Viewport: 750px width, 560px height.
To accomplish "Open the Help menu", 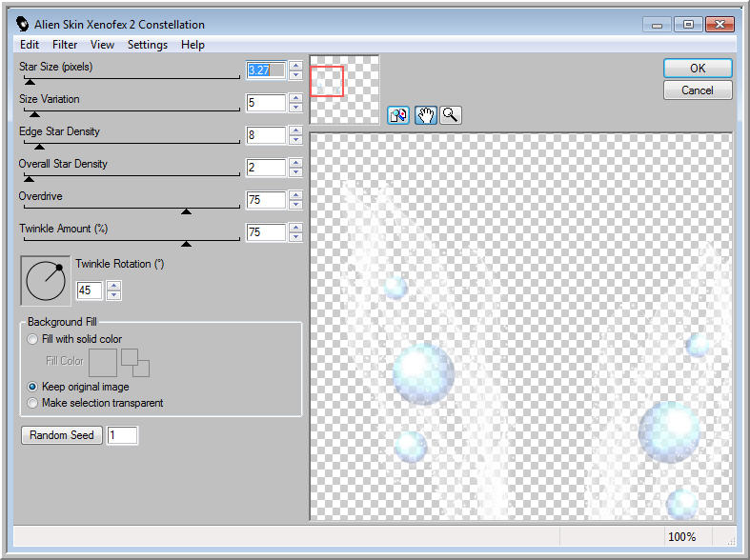I will [x=193, y=45].
